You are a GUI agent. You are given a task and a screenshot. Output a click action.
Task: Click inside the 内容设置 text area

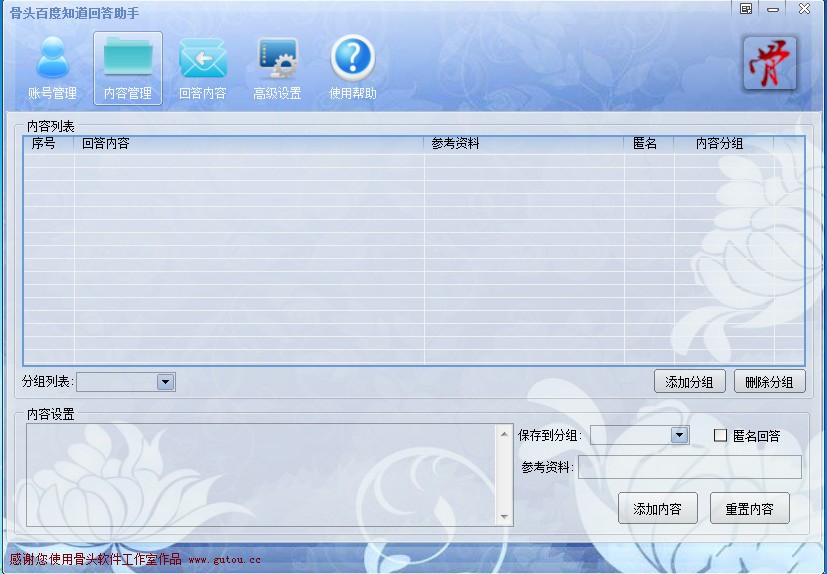tap(261, 475)
